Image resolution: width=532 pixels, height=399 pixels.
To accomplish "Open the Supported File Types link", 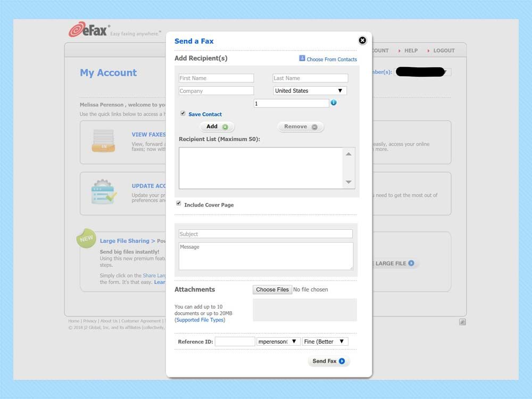I will click(199, 320).
